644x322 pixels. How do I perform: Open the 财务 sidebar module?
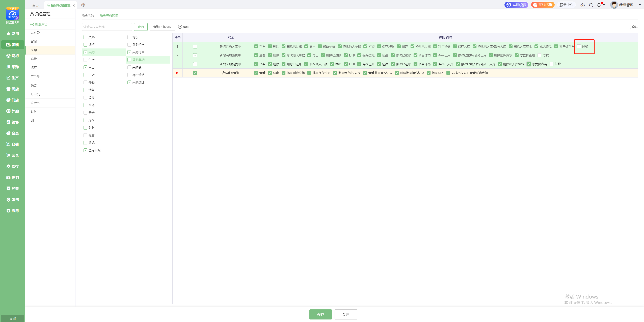13,177
